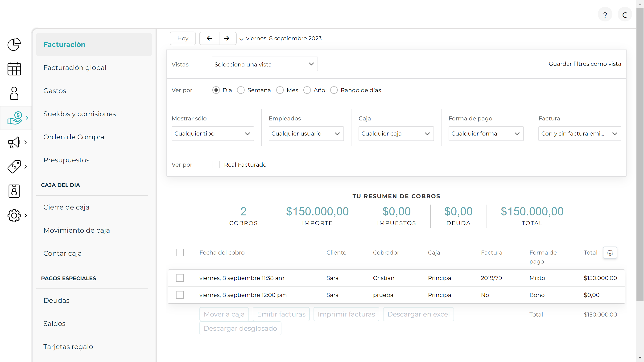
Task: Expand the megaphone menu chevron
Action: pos(25,142)
